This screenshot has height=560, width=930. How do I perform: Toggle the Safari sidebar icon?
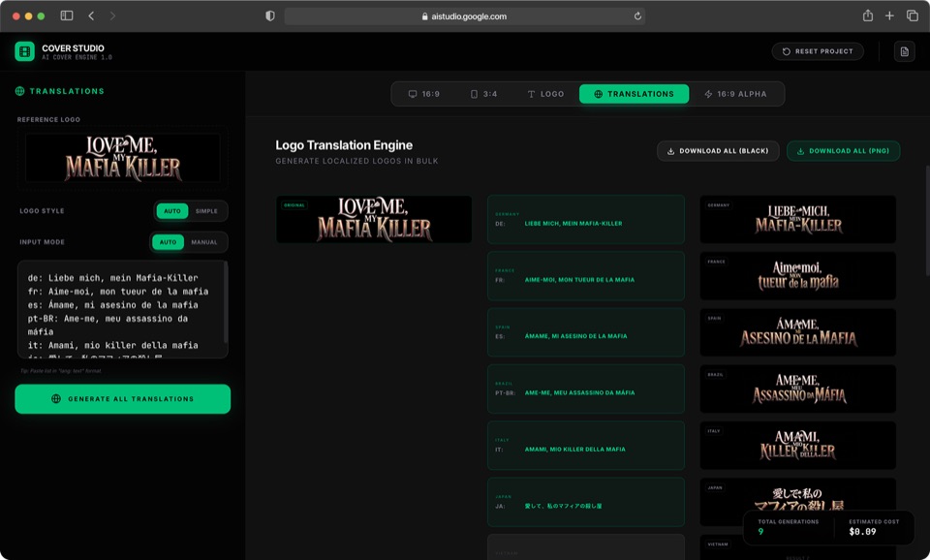coord(67,16)
